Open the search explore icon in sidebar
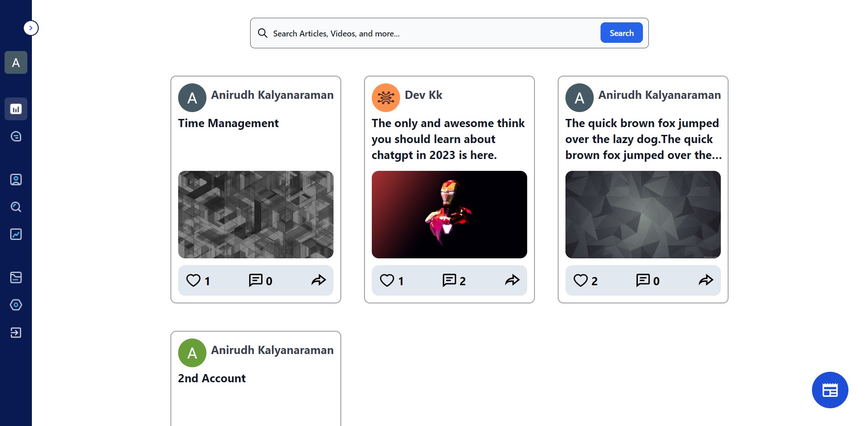This screenshot has width=868, height=426. (16, 207)
